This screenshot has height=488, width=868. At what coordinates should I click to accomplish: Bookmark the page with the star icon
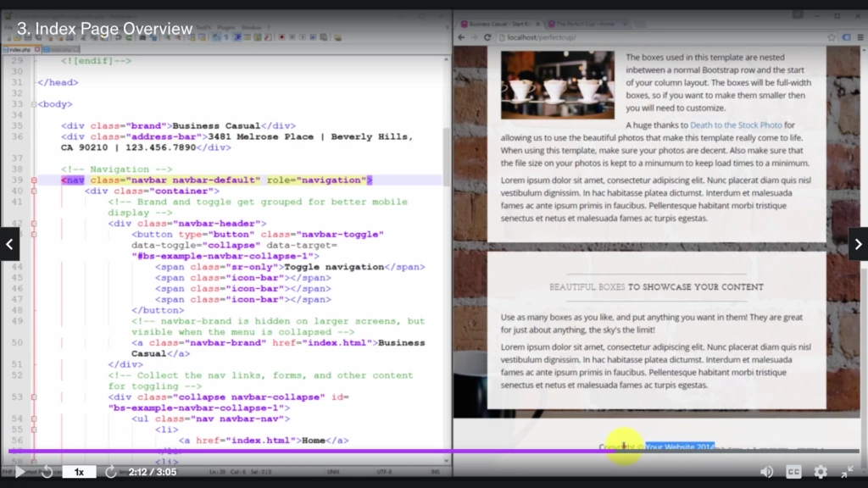pyautogui.click(x=832, y=38)
